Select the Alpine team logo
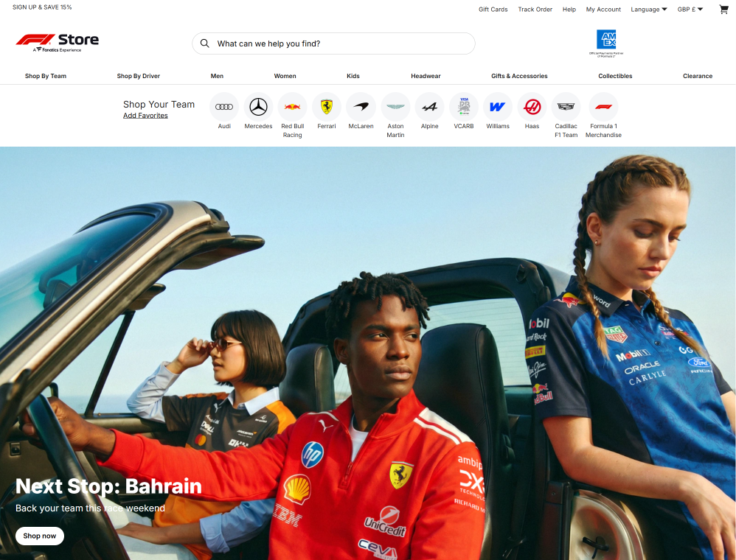 [429, 107]
